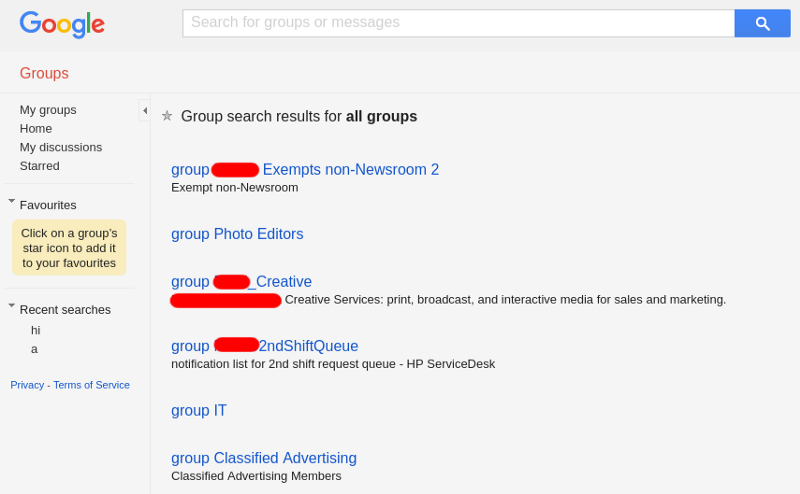The width and height of the screenshot is (800, 494).
Task: Collapse the left sidebar panel arrow
Action: coord(144,110)
